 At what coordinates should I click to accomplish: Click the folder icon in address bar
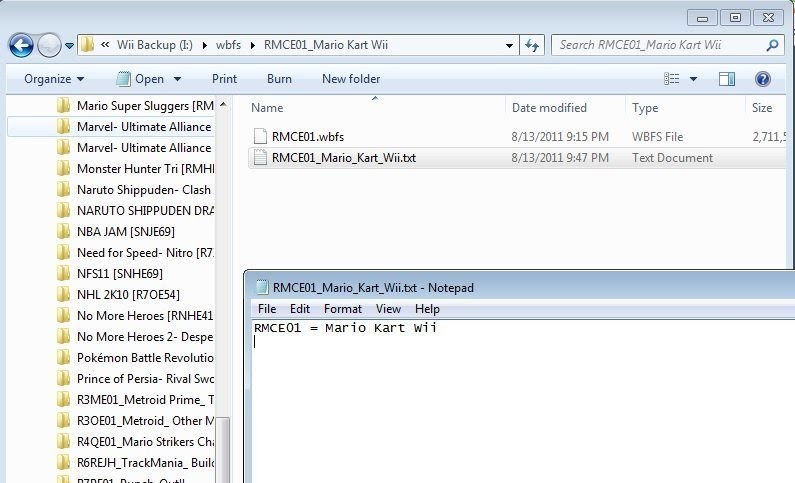[x=87, y=45]
